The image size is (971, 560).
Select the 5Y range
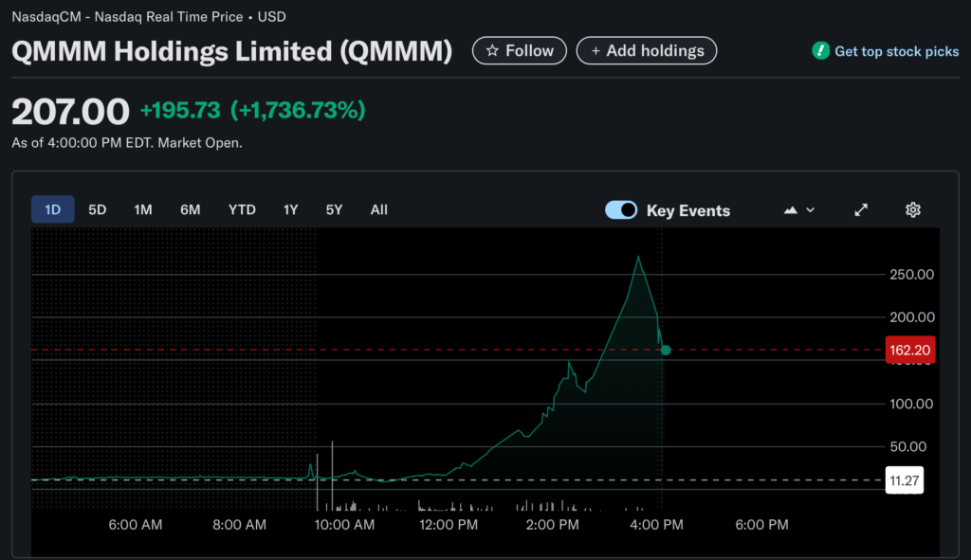[334, 209]
